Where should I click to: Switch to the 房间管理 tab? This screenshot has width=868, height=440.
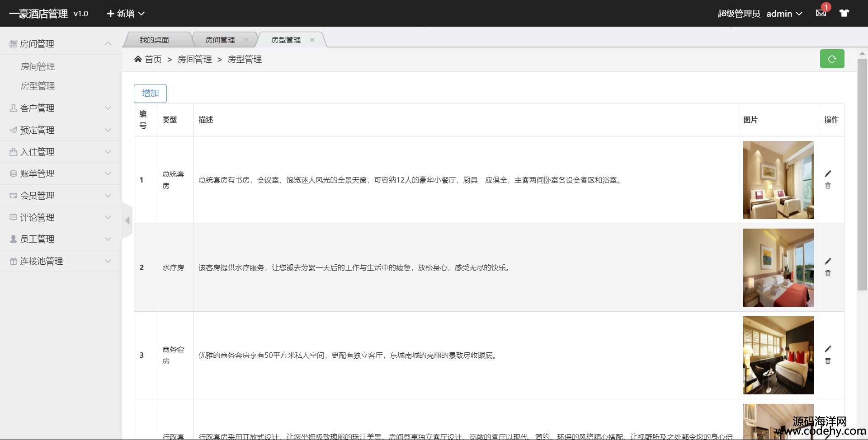point(220,40)
